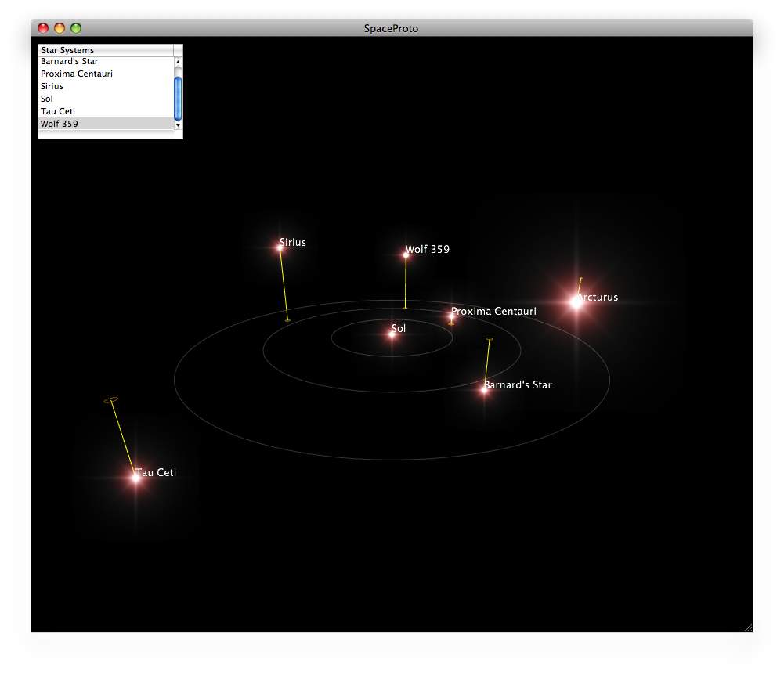Viewport: 784px width, 675px height.
Task: Click the list scrollbar down arrow
Action: pos(178,125)
